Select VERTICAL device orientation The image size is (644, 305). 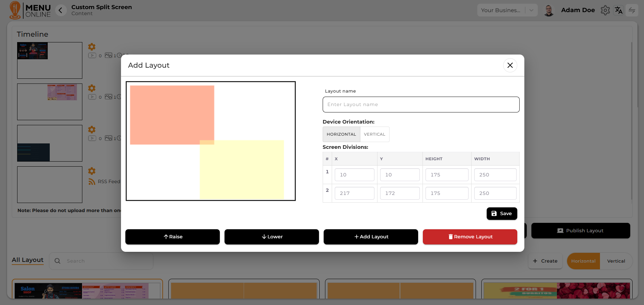tap(374, 134)
